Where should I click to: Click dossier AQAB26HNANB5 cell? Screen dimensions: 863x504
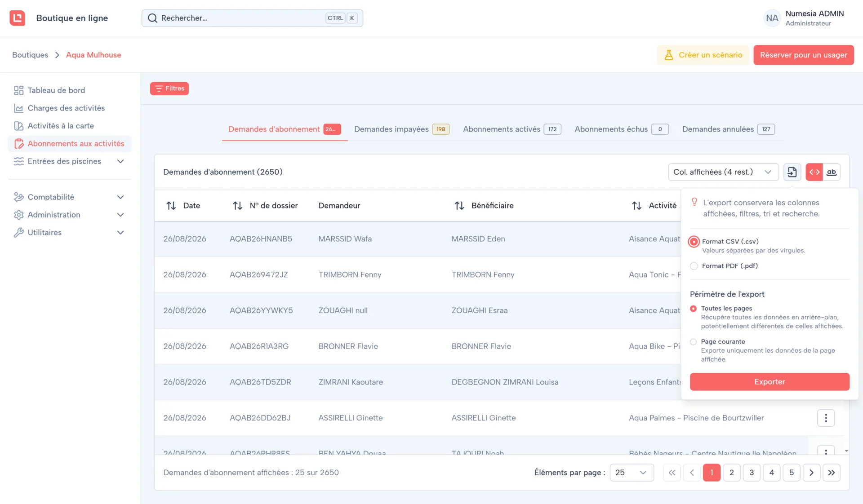click(x=261, y=239)
